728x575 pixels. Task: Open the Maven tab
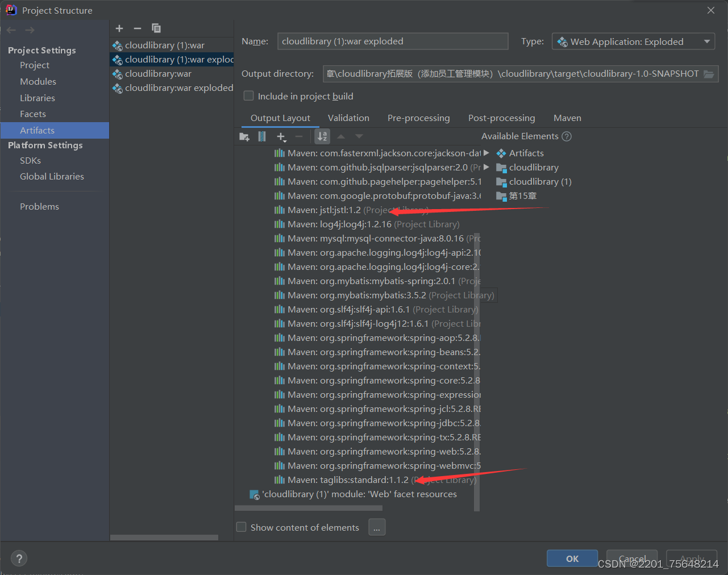(567, 118)
